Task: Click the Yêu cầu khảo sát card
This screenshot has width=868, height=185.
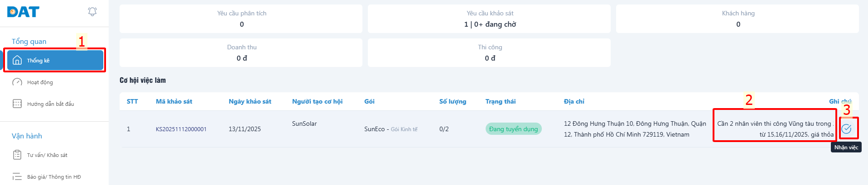Action: tap(489, 19)
